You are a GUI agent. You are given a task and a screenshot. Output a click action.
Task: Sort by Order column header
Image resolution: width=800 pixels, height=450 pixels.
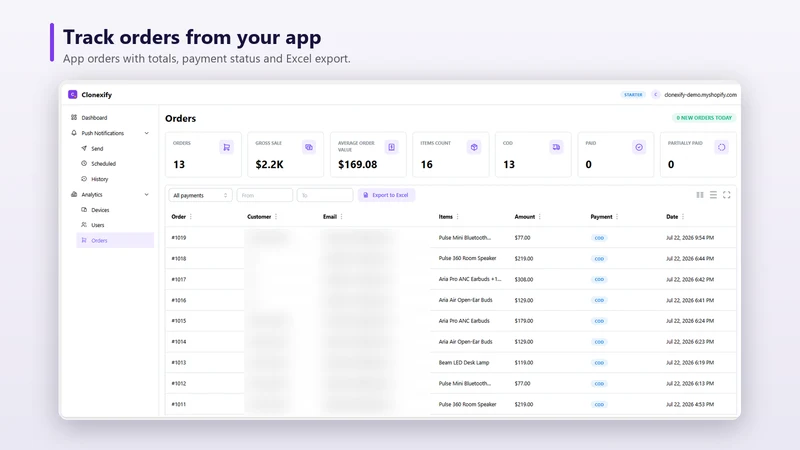pyautogui.click(x=179, y=217)
